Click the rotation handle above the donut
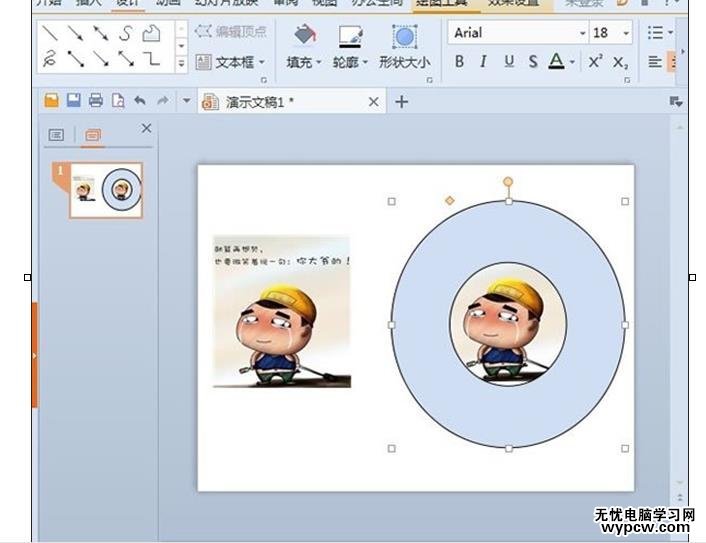The height and width of the screenshot is (543, 706). pos(508,181)
